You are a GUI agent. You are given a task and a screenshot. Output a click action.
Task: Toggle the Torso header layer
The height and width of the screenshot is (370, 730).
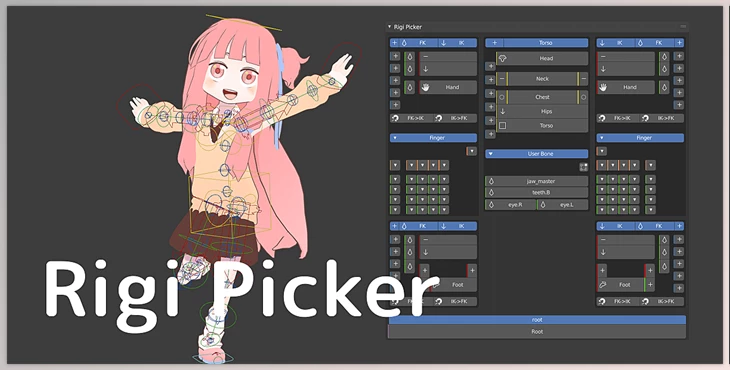pyautogui.click(x=546, y=43)
